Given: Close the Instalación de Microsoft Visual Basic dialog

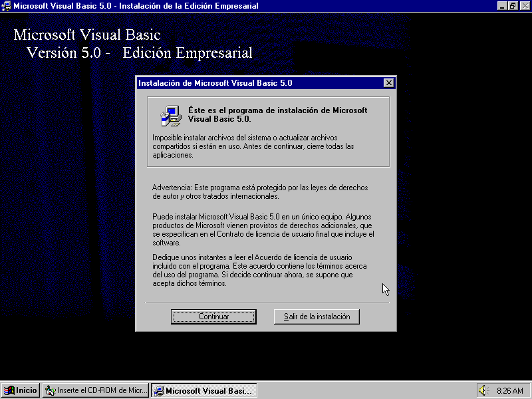Looking at the screenshot, I should [388, 83].
